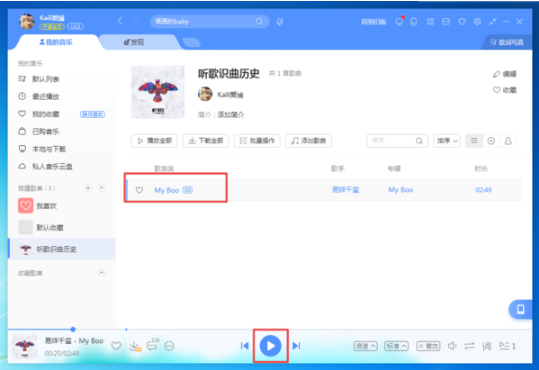Switch back to the old version
The width and height of the screenshot is (539, 370).
374,22
